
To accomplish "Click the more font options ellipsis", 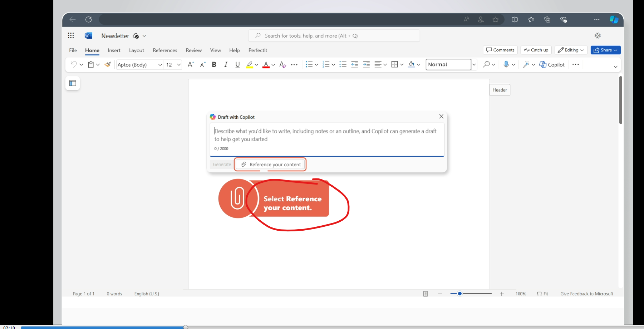I will [x=294, y=65].
